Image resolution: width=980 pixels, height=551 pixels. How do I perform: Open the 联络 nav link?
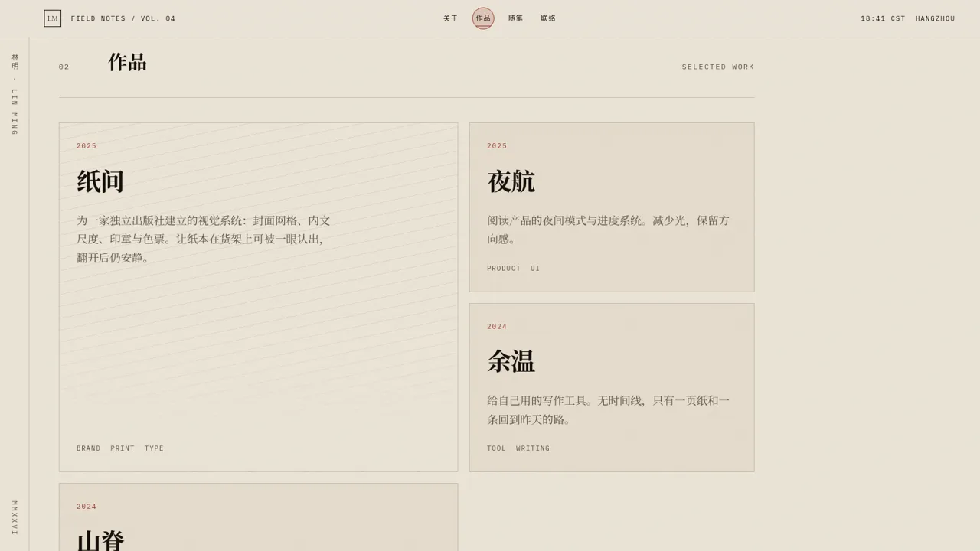click(549, 18)
